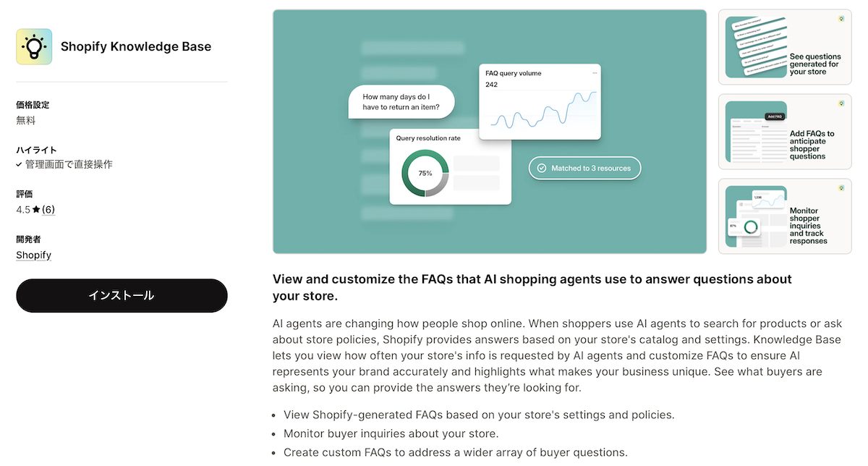Click the small corner badge on the first thumbnail
This screenshot has height=466, width=868.
point(841,20)
